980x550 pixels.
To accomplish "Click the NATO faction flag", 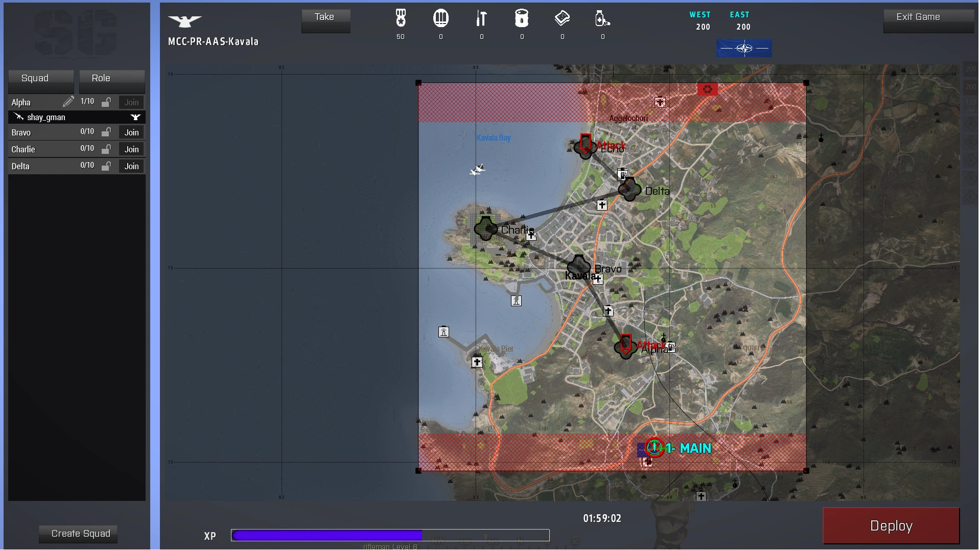I will (x=744, y=48).
